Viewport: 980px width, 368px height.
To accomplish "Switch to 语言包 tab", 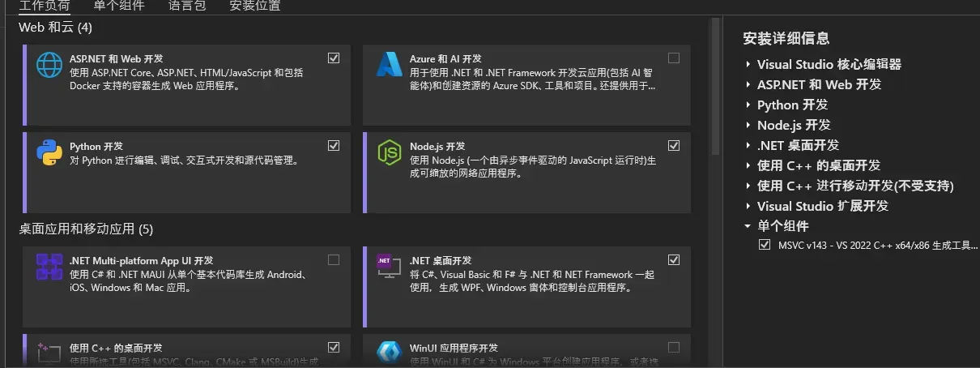I will point(187,6).
